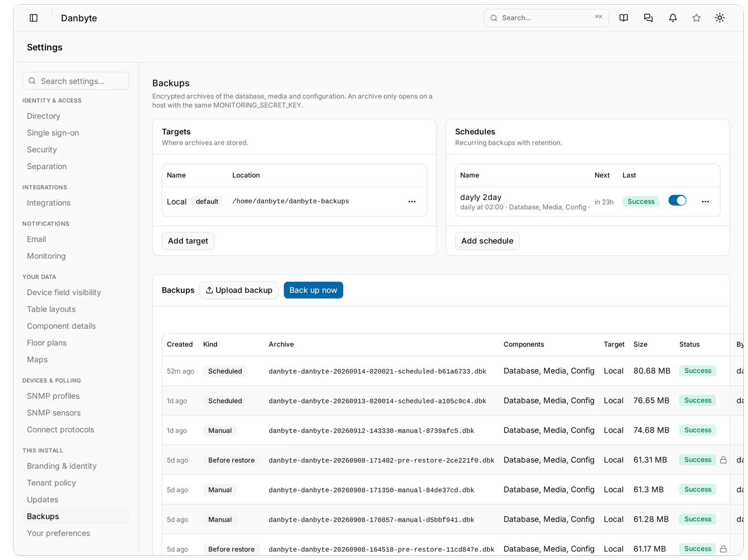Image resolution: width=748 pixels, height=560 pixels.
Task: Click Upload backup button
Action: pyautogui.click(x=239, y=290)
